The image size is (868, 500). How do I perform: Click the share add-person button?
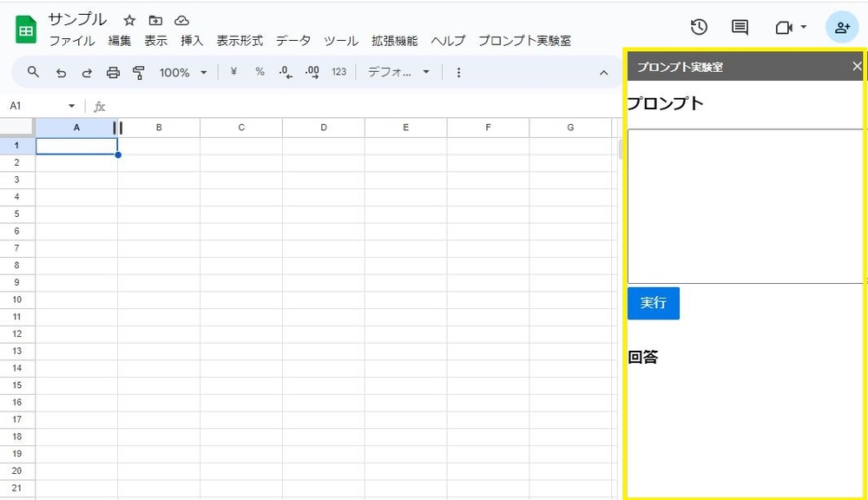click(x=842, y=27)
